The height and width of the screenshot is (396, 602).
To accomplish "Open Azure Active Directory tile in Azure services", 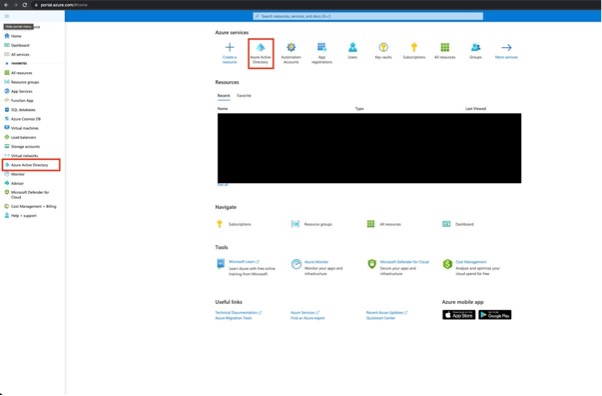I will click(x=261, y=53).
